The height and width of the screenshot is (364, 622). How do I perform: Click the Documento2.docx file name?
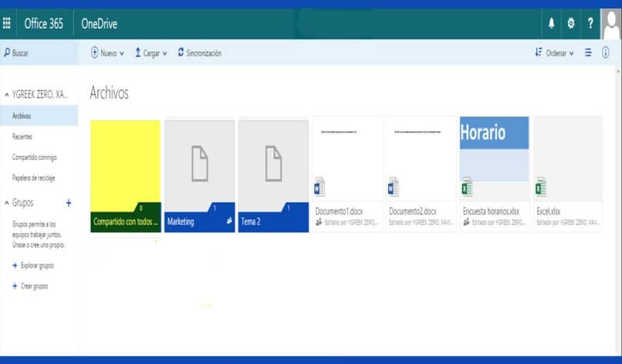[x=413, y=211]
